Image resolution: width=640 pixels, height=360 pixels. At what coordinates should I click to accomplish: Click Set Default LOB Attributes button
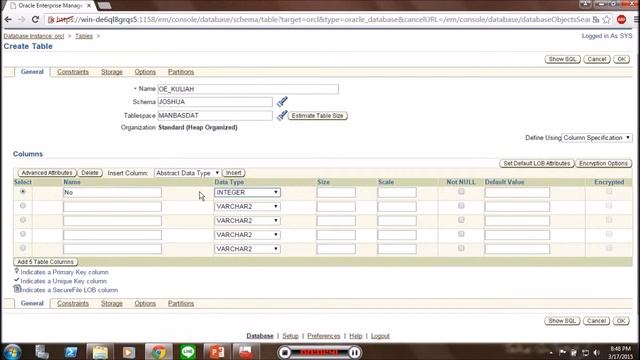pyautogui.click(x=537, y=163)
